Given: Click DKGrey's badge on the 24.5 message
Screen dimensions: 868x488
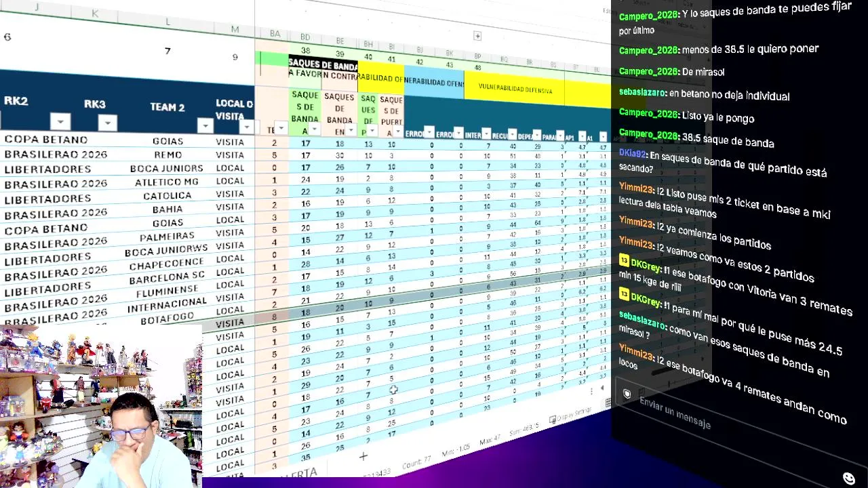Looking at the screenshot, I should pyautogui.click(x=623, y=294).
